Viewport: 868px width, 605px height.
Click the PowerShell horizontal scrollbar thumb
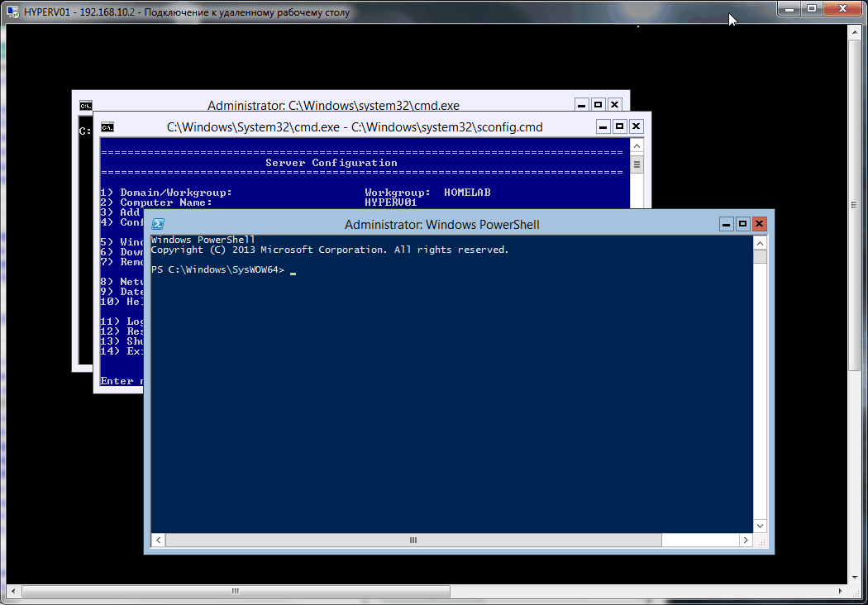(413, 540)
